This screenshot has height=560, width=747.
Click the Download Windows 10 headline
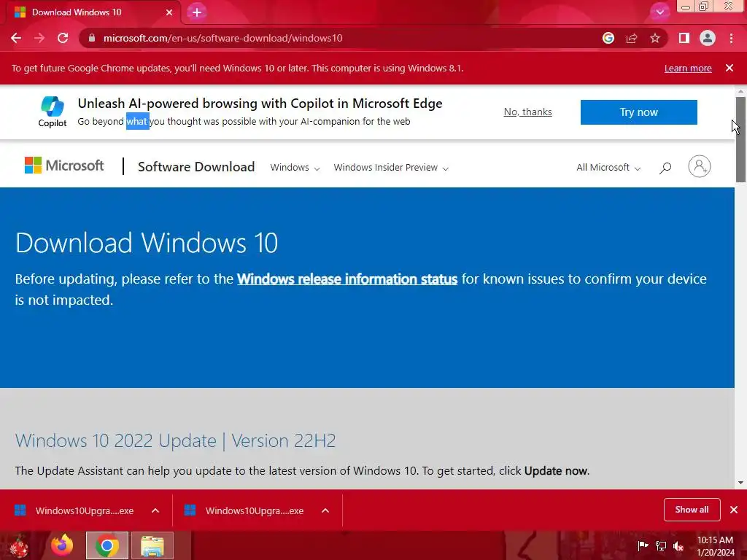coord(146,243)
